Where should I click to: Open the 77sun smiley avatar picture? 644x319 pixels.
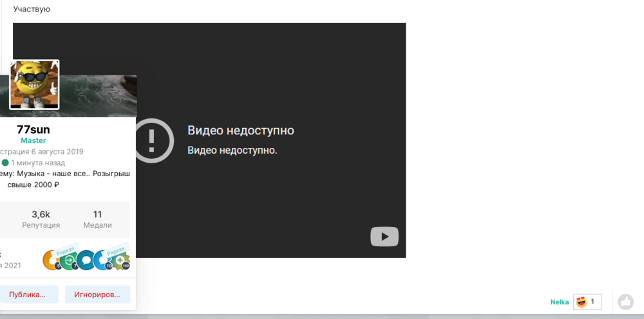pyautogui.click(x=35, y=85)
